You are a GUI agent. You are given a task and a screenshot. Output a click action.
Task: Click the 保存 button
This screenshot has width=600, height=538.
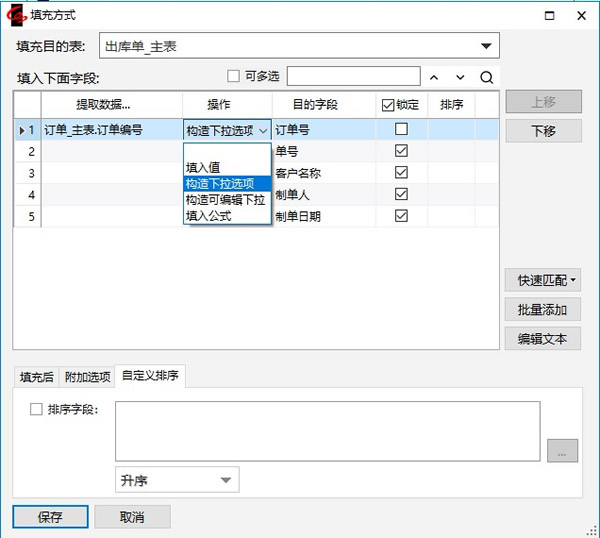tap(50, 517)
